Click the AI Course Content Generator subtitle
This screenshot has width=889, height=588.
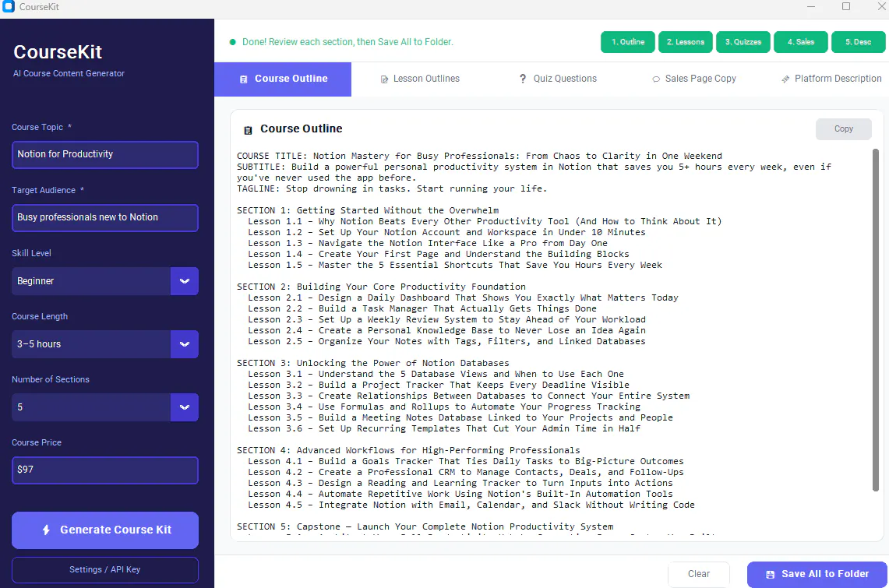pyautogui.click(x=69, y=74)
